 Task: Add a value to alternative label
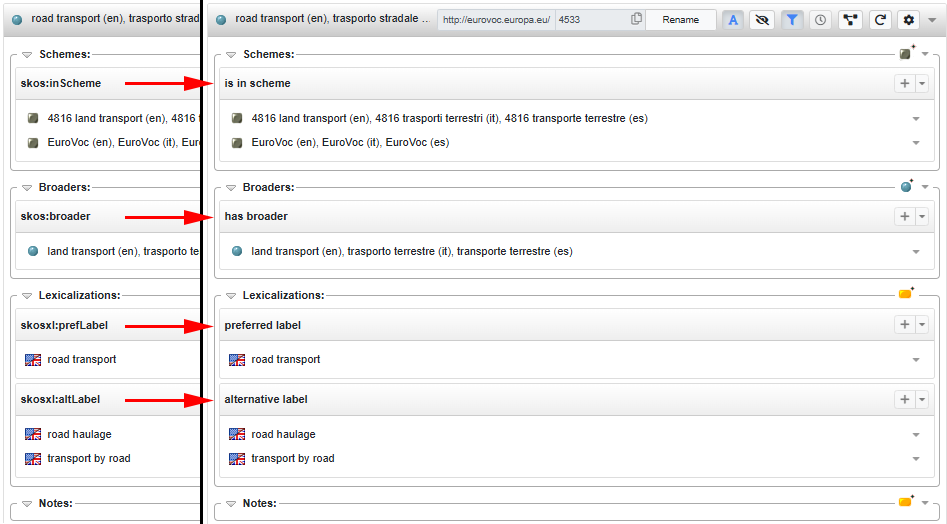(905, 399)
